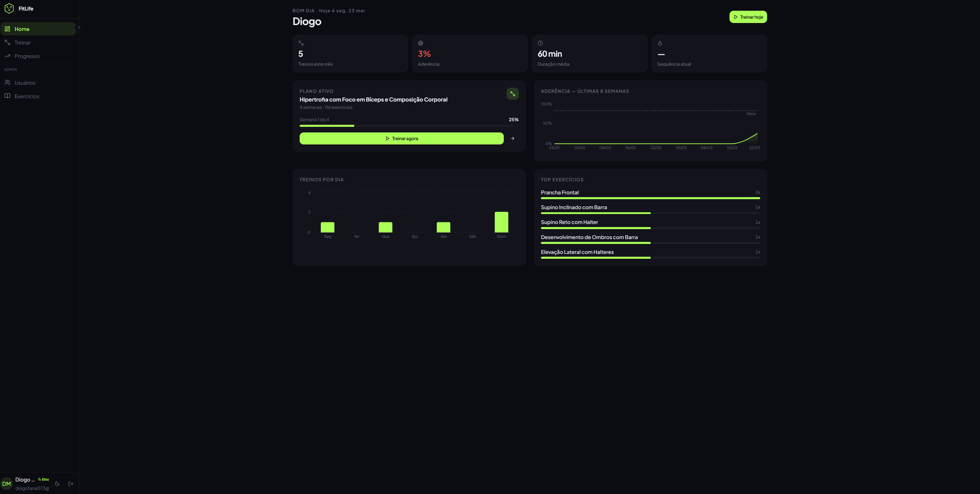This screenshot has width=980, height=494.
Task: Toggle dark mode moon icon
Action: click(x=57, y=484)
